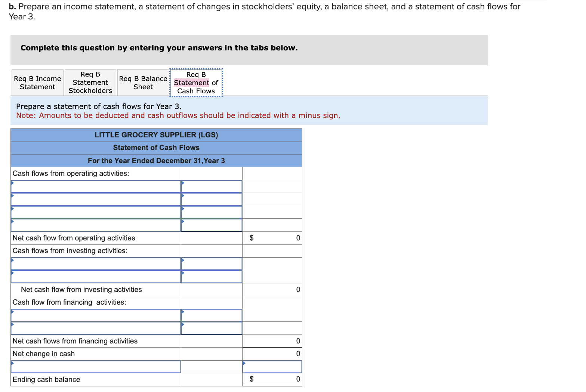Click Net cash flow from operating activities total

tap(272, 238)
